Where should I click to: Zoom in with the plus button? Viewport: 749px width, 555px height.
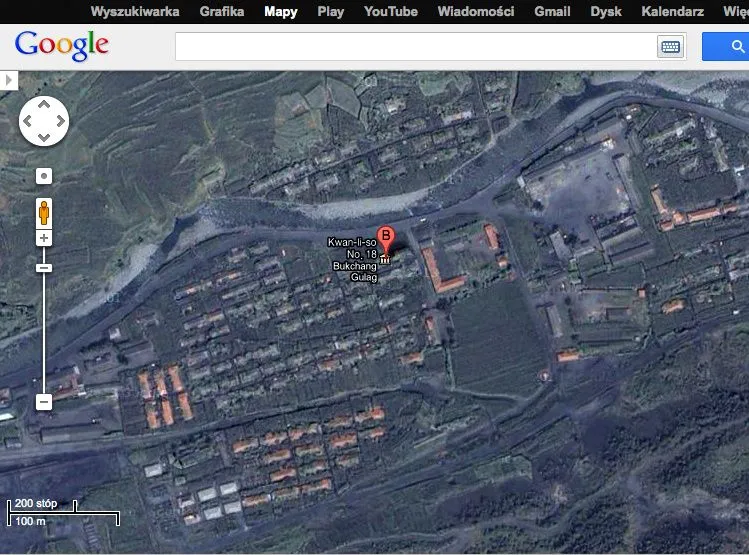[x=43, y=238]
